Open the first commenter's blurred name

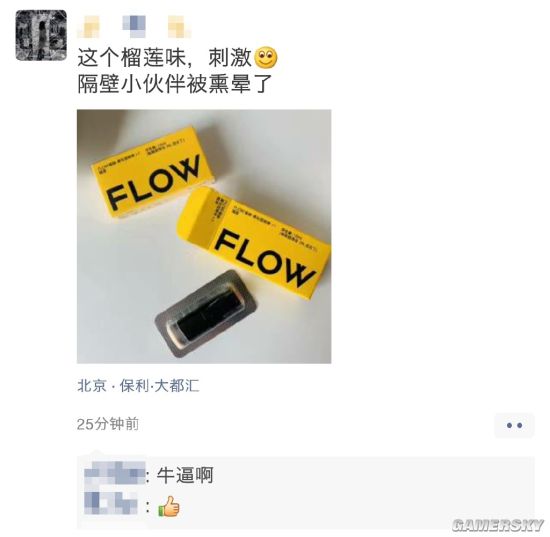click(x=115, y=473)
